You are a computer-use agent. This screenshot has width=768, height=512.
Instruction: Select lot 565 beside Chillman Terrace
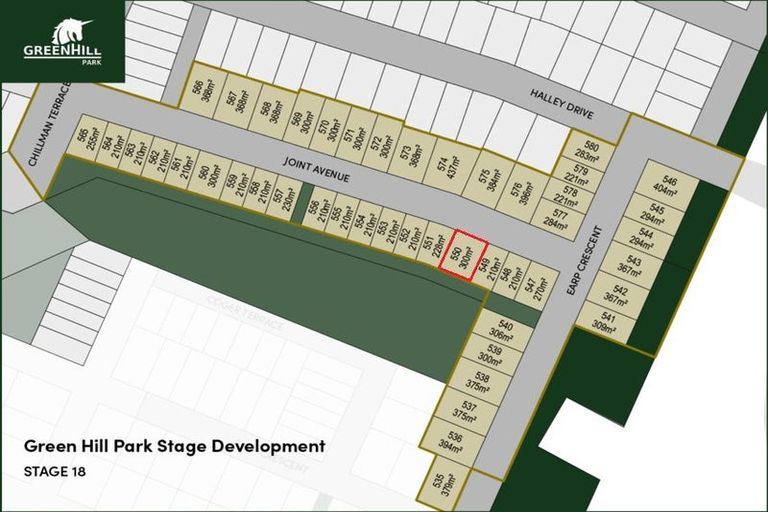(88, 138)
